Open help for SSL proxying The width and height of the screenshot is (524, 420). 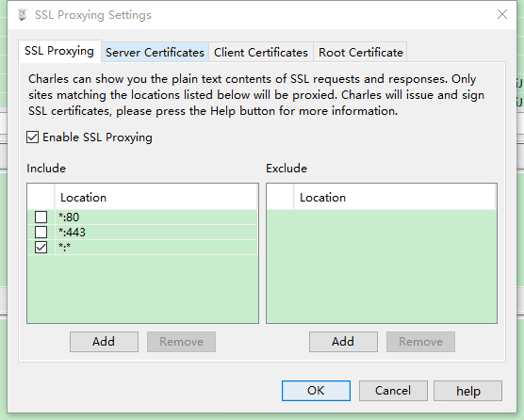click(x=467, y=391)
